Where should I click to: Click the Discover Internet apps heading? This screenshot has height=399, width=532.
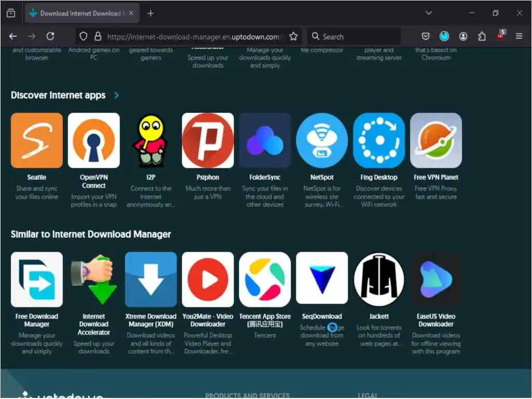click(58, 96)
